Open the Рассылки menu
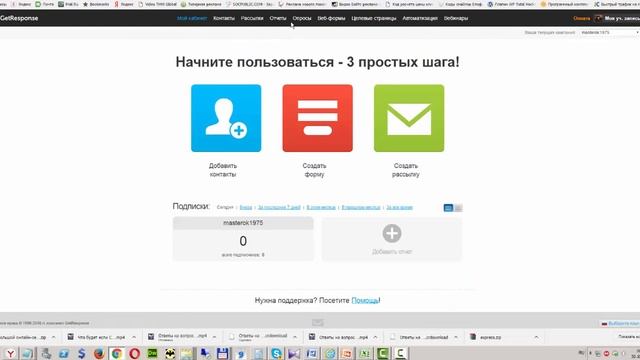The height and width of the screenshot is (360, 640). (252, 18)
